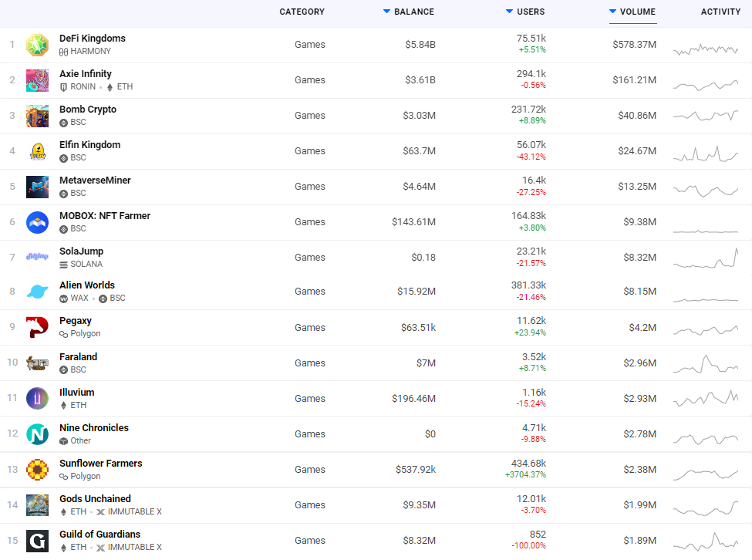Image resolution: width=752 pixels, height=560 pixels.
Task: Click the Pegaxy red horse icon
Action: point(38,327)
